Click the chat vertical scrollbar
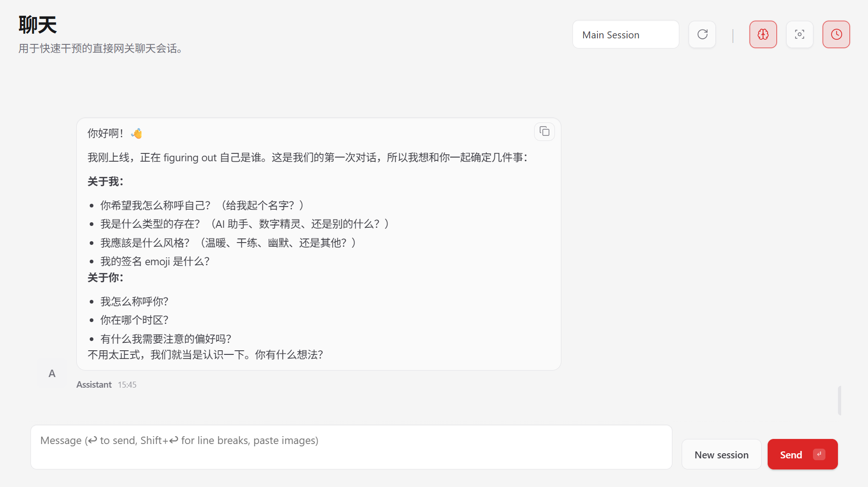Viewport: 868px width, 487px height. coord(839,400)
